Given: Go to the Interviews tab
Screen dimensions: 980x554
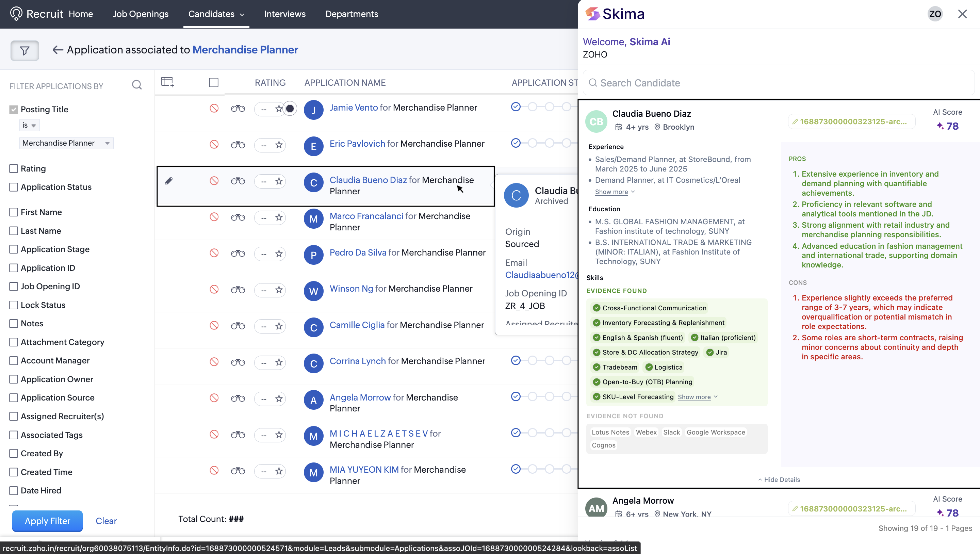Looking at the screenshot, I should [284, 14].
